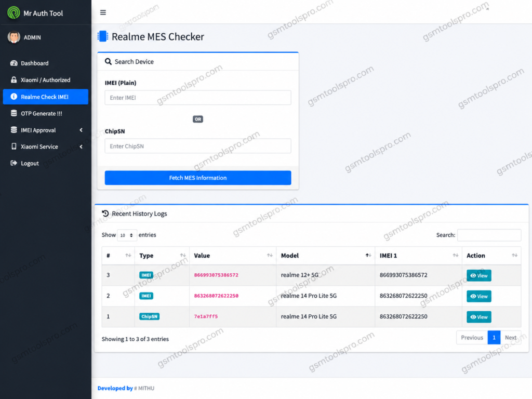532x399 pixels.
Task: Click the Realme Check IMEI info icon
Action: (x=14, y=97)
